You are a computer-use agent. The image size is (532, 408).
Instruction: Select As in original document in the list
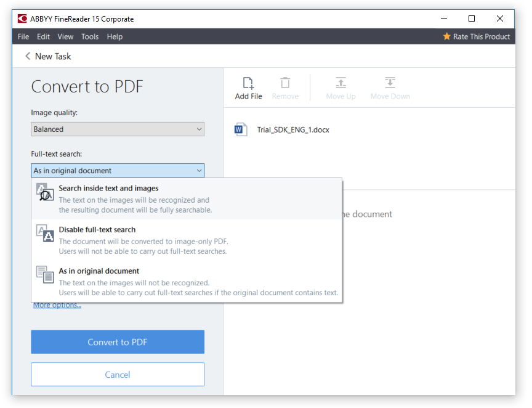pos(187,282)
